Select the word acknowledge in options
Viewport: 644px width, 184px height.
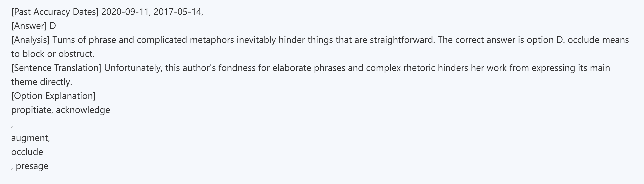tap(83, 110)
